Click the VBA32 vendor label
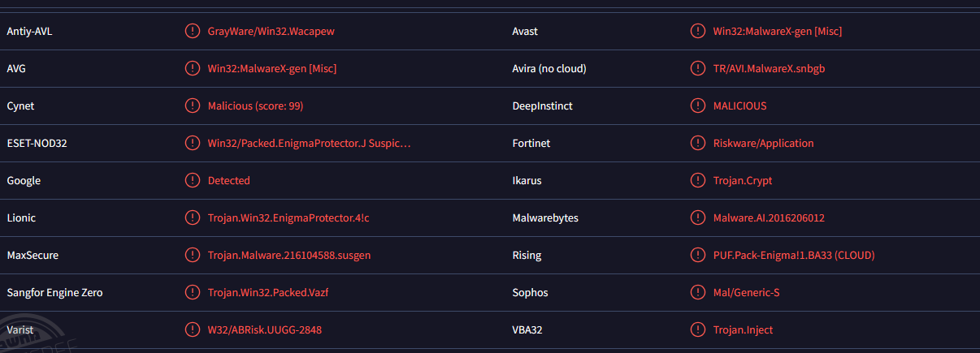The image size is (980, 353). point(529,330)
